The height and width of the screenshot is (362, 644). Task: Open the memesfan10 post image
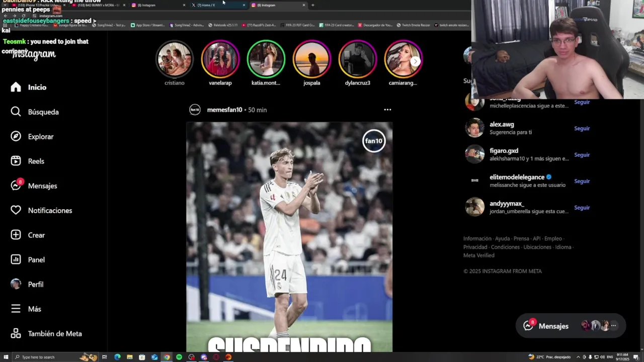tap(289, 237)
